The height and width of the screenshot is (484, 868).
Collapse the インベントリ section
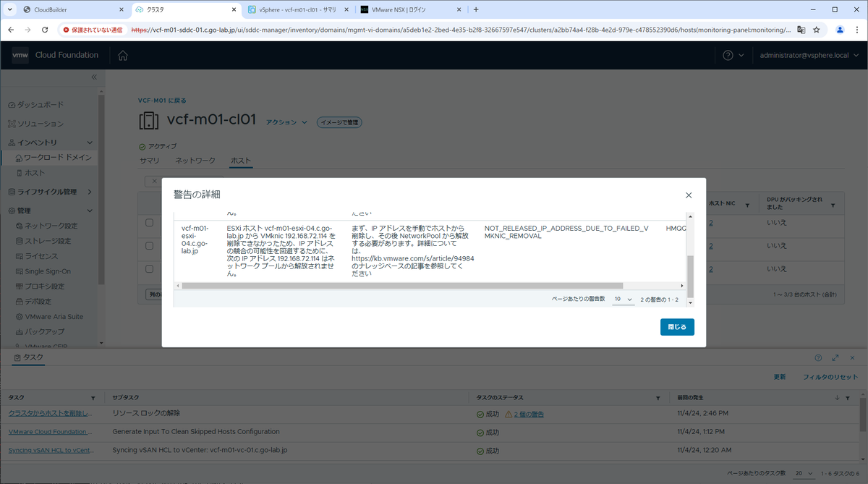(x=90, y=143)
